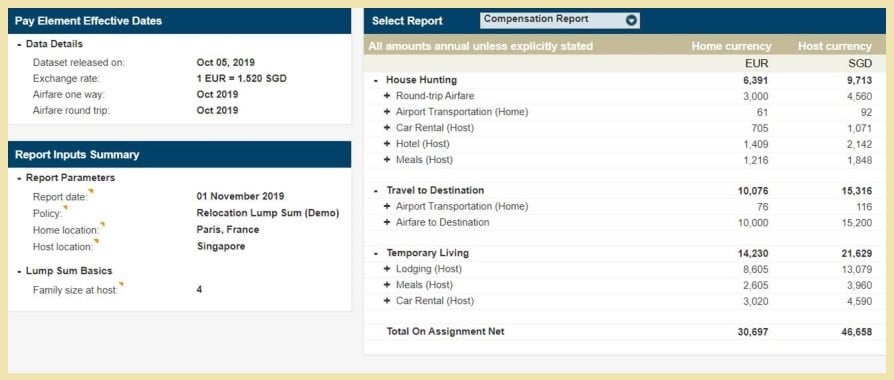Expand the Hotel (Host) plus icon

click(387, 144)
